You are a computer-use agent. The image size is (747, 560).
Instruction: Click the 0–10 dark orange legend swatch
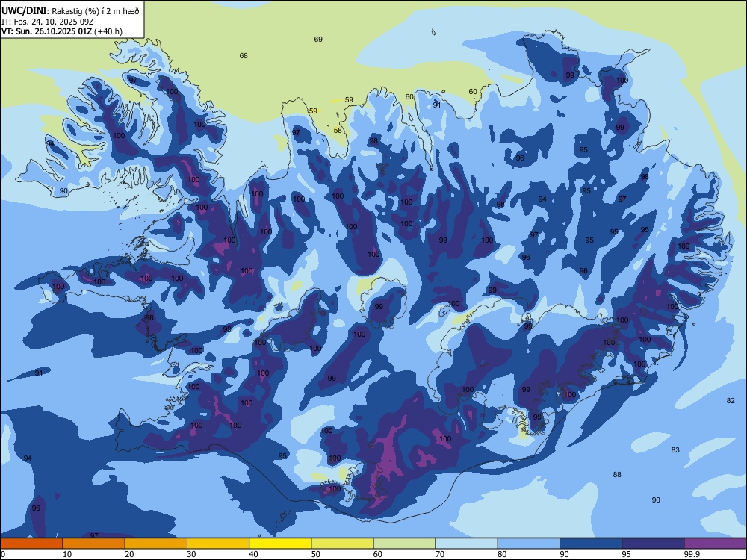[31, 544]
